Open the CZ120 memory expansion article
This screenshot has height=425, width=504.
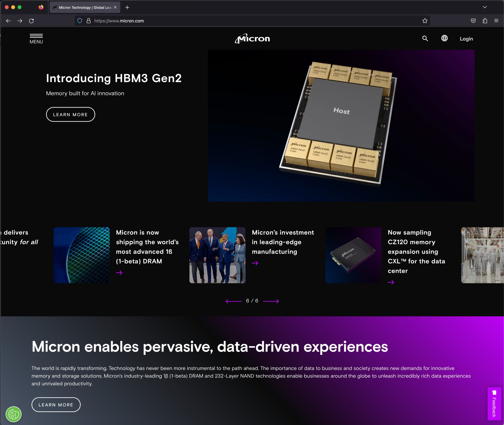click(416, 252)
